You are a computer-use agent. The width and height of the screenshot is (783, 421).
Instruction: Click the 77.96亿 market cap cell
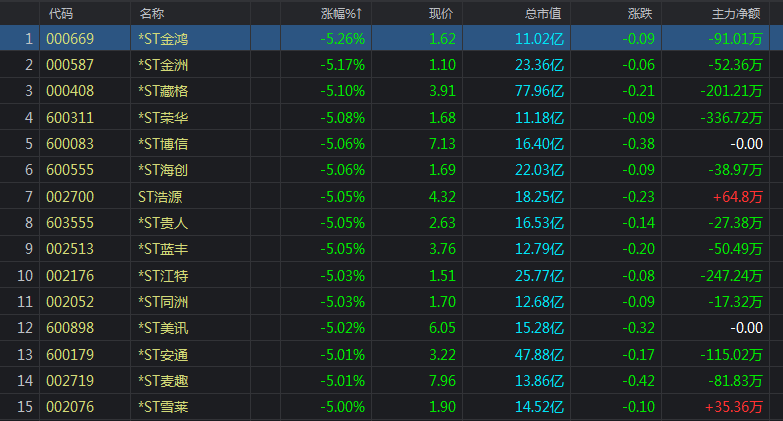pyautogui.click(x=539, y=91)
